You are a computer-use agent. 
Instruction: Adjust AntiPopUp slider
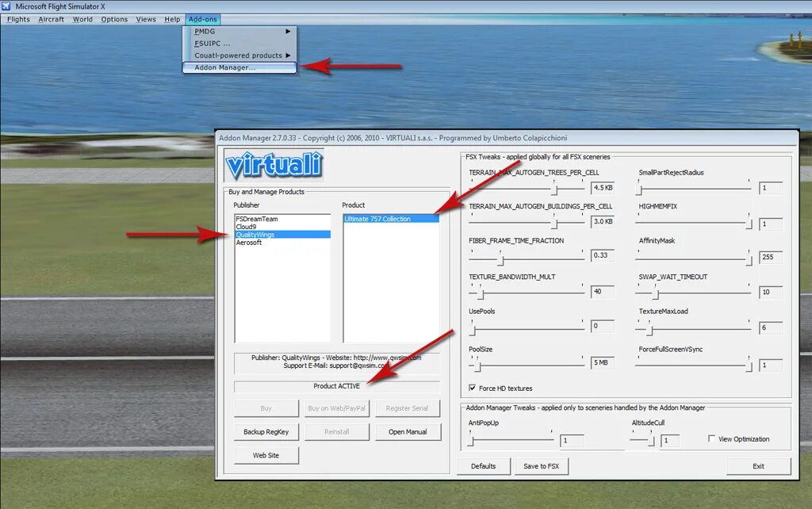[x=511, y=438]
